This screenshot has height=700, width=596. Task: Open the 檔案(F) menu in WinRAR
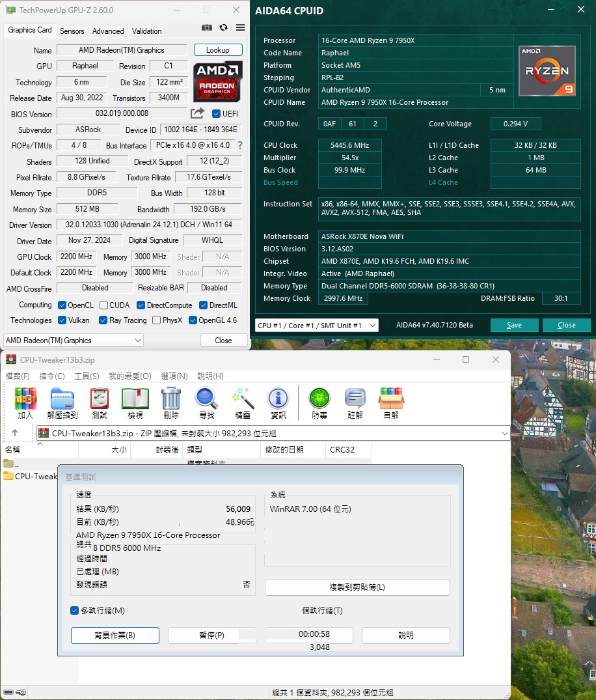pyautogui.click(x=18, y=376)
